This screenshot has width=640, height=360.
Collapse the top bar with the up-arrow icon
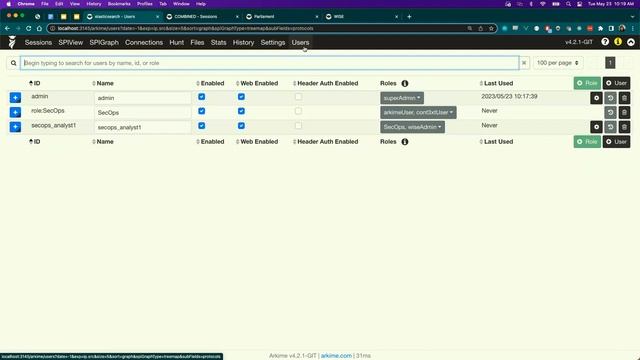(x=631, y=42)
